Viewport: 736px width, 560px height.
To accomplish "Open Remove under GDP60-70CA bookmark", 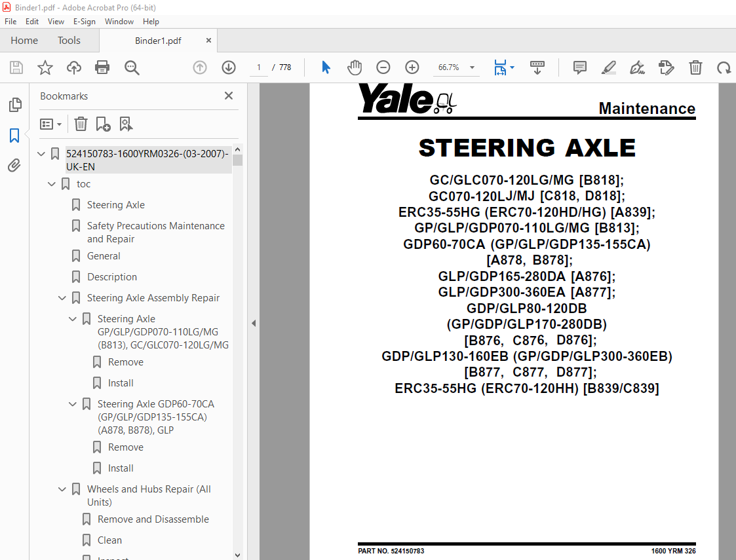I will 125,447.
